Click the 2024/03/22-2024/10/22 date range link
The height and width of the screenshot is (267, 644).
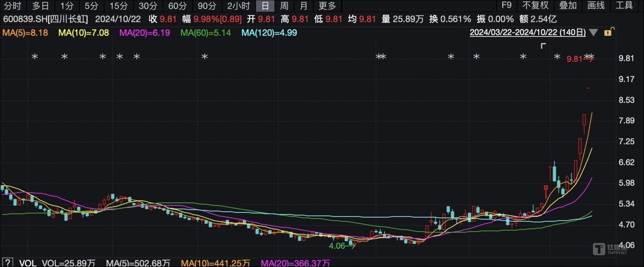pyautogui.click(x=528, y=33)
